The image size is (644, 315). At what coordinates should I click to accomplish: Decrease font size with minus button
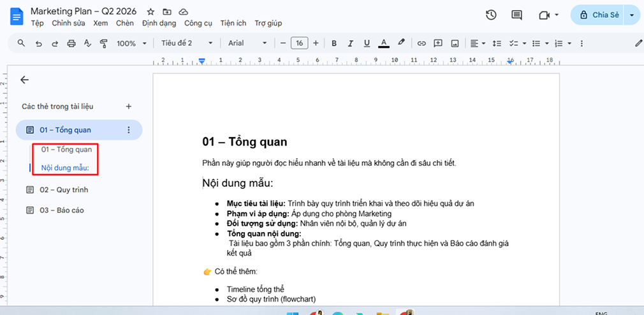pyautogui.click(x=282, y=43)
